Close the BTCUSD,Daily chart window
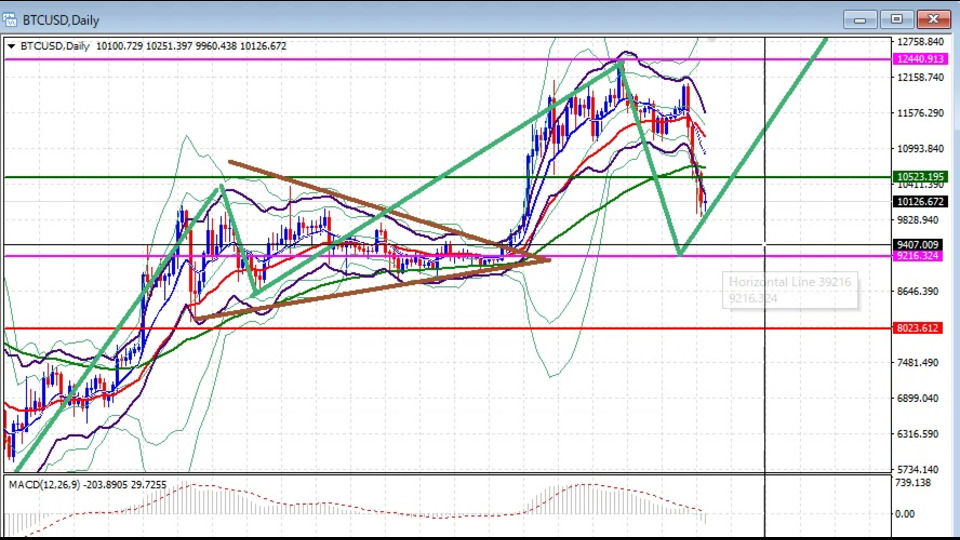Screen dimensions: 960x540 (933, 20)
